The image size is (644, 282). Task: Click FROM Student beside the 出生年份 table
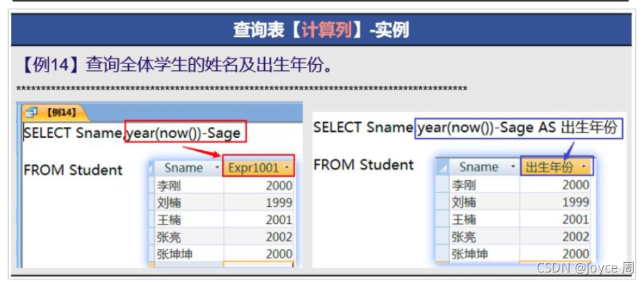364,165
